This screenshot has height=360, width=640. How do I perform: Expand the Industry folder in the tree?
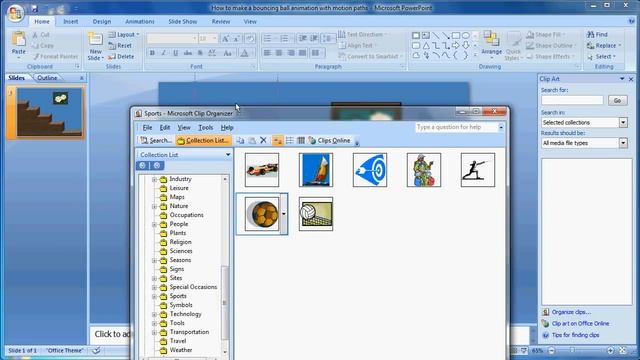pyautogui.click(x=155, y=179)
